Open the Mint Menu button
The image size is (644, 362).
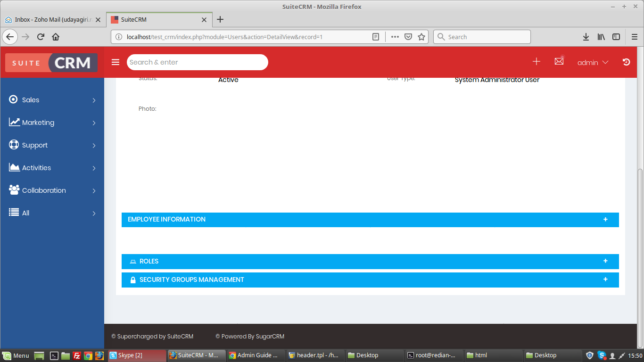click(16, 355)
